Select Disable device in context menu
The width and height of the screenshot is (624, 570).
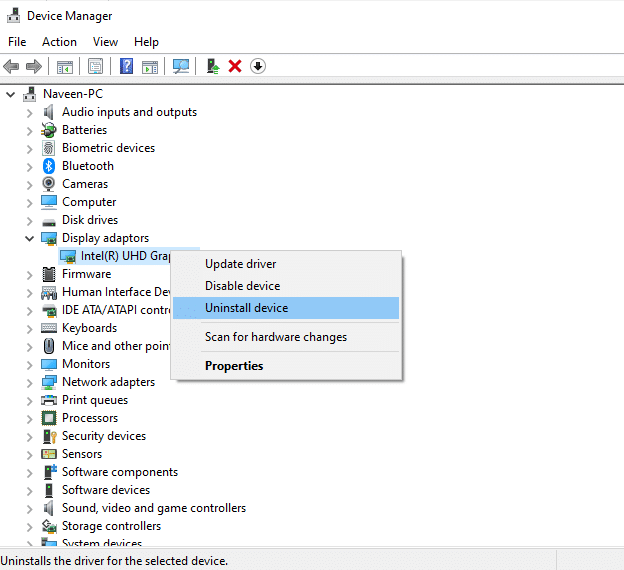[x=242, y=286]
